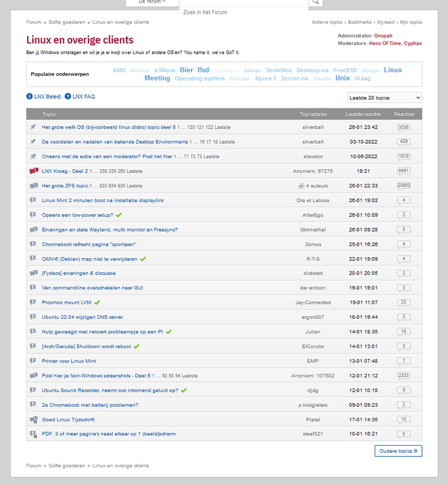Image resolution: width=448 pixels, height=485 pixels.
Task: Click the topic icon beside 'OMV-6 (Debian) map'
Action: point(33,259)
